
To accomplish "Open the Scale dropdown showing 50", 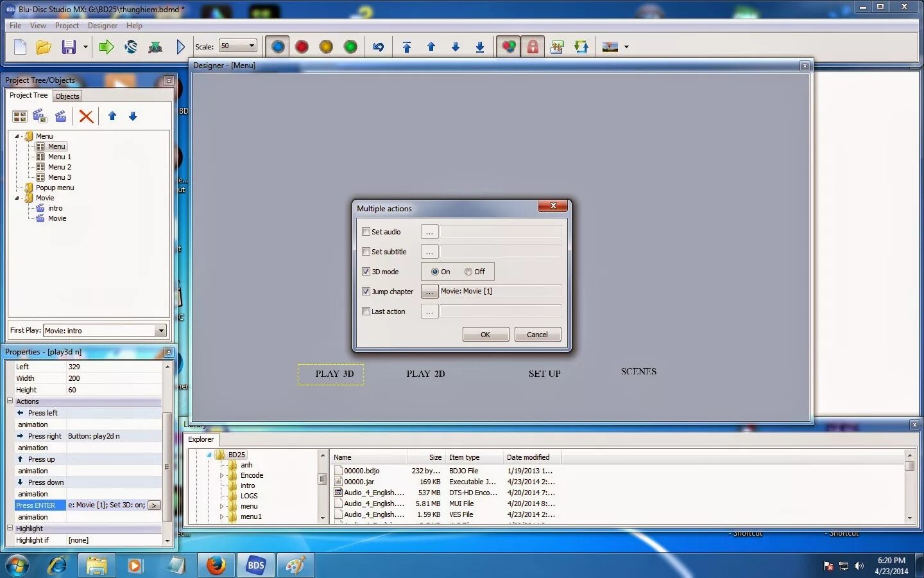I will pos(252,46).
